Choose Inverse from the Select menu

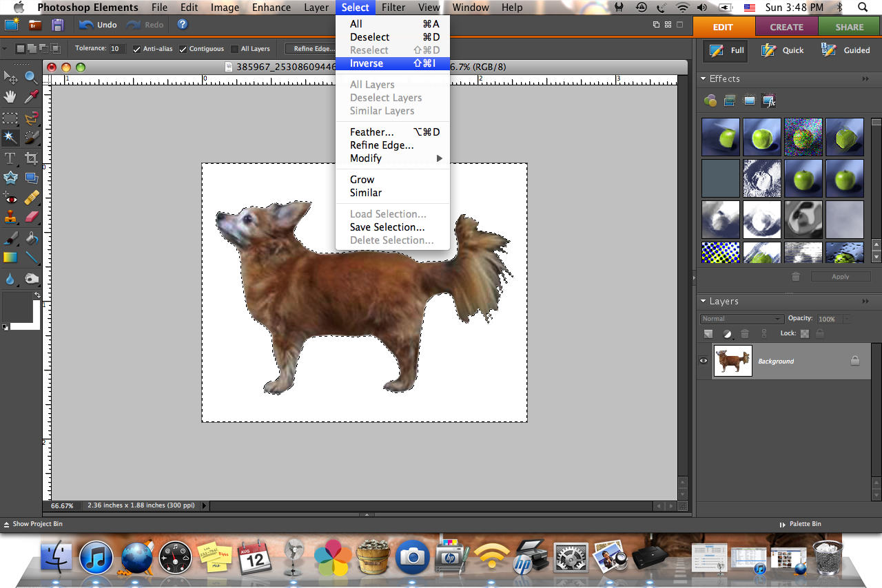[367, 63]
